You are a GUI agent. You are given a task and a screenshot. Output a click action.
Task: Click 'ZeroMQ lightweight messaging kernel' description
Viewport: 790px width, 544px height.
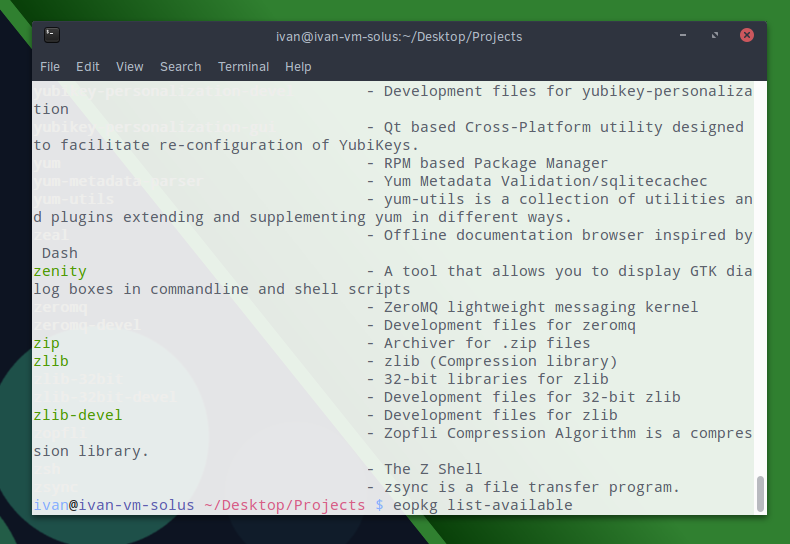541,307
